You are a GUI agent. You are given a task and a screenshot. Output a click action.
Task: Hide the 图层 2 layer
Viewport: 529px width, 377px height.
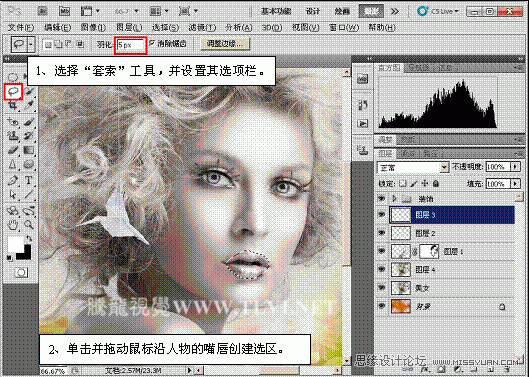click(382, 233)
